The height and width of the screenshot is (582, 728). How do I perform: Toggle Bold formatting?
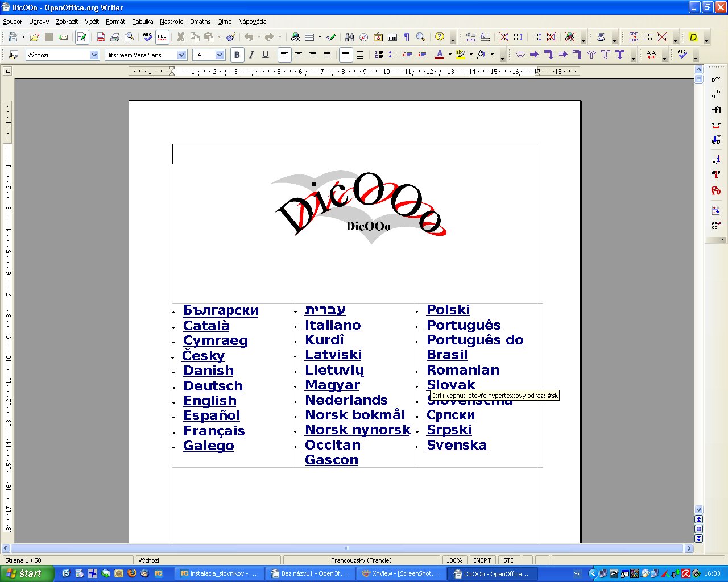pyautogui.click(x=237, y=55)
